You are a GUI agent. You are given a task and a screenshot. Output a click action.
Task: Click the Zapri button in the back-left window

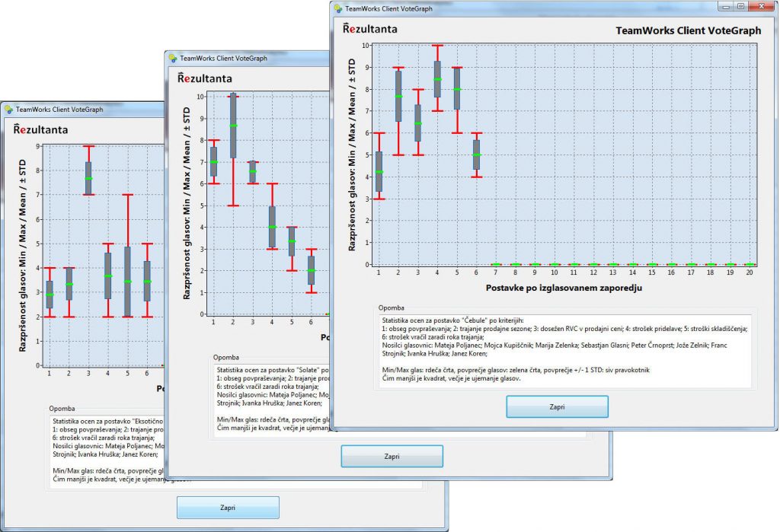coord(228,508)
